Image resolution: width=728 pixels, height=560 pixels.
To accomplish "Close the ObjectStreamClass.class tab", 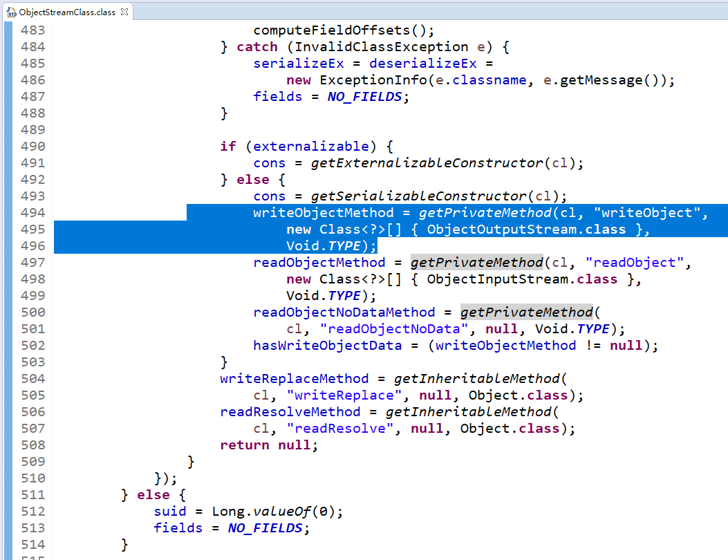I will click(x=124, y=12).
